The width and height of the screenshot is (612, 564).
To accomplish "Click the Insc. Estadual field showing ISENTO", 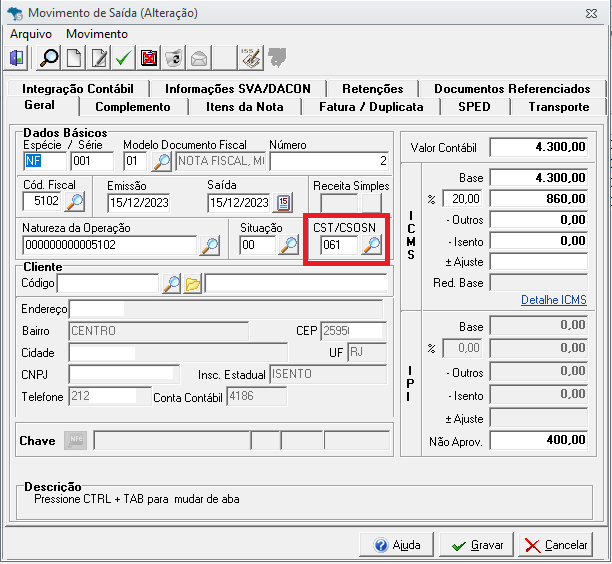I will pyautogui.click(x=328, y=374).
